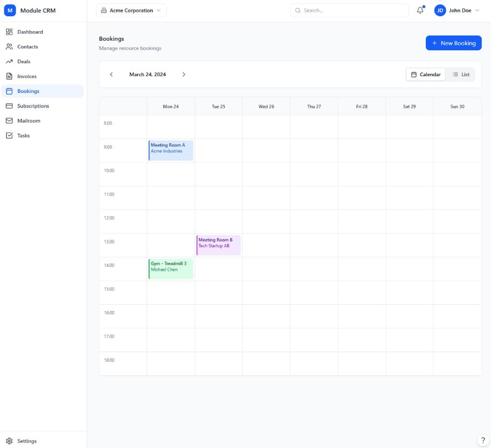The image size is (491, 448).
Task: Create a New Booking
Action: [454, 43]
